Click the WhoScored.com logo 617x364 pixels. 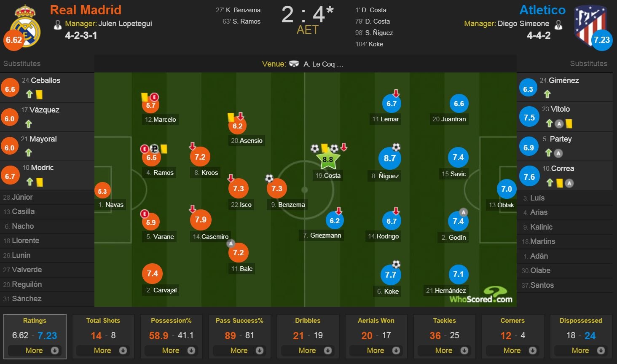point(481,295)
